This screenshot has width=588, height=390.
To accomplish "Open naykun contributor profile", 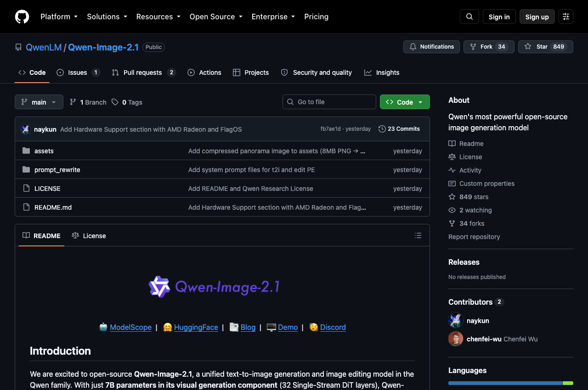I will click(478, 321).
